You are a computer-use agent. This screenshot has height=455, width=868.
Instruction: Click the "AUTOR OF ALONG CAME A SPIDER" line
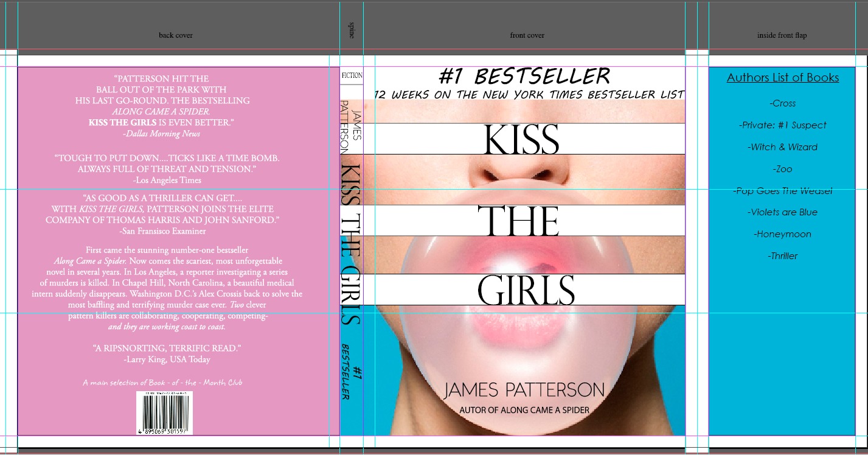click(524, 410)
